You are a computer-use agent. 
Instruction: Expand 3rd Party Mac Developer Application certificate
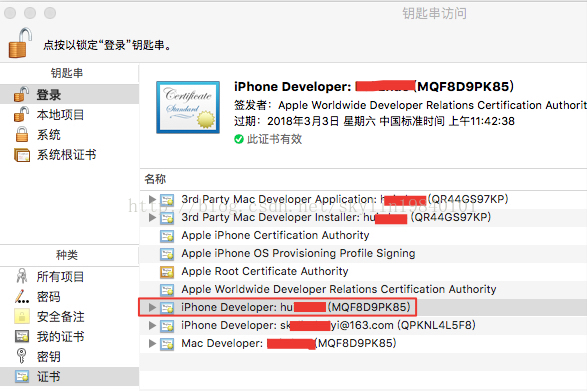click(152, 199)
